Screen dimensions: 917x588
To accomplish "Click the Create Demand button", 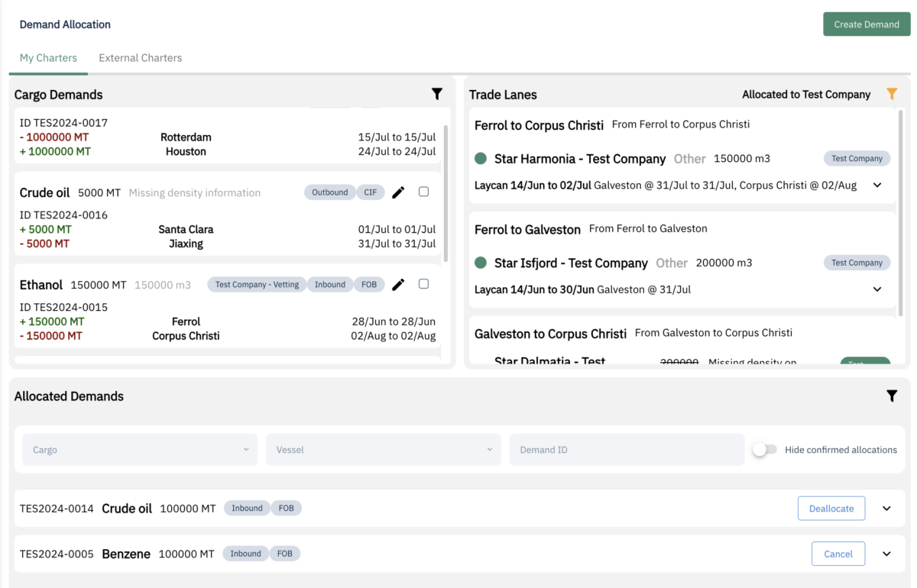I will click(x=866, y=24).
